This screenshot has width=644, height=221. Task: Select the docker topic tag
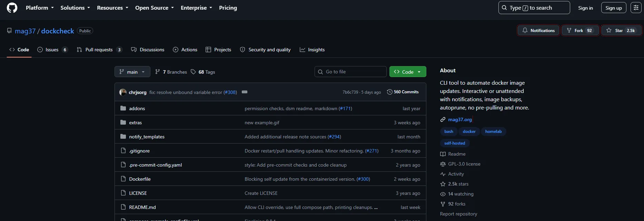click(469, 131)
